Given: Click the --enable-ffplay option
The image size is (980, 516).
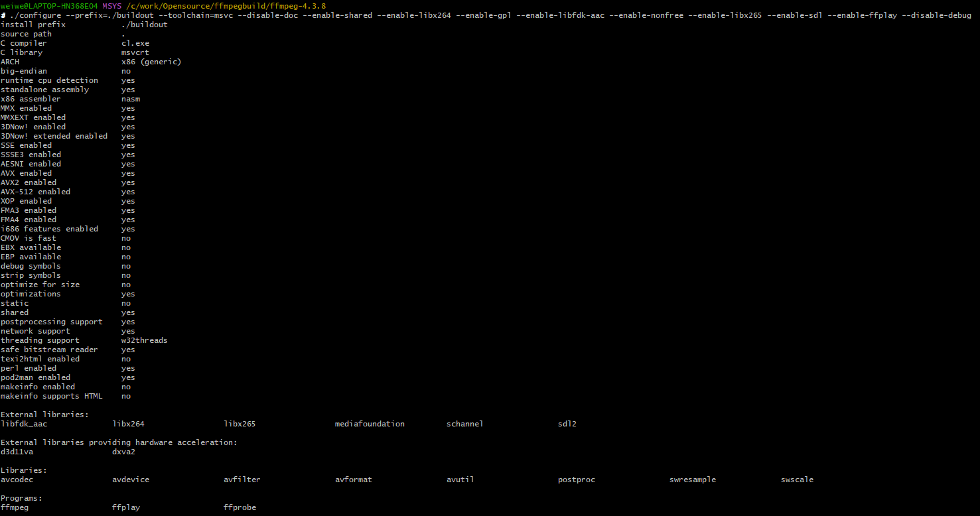Looking at the screenshot, I should coord(862,15).
